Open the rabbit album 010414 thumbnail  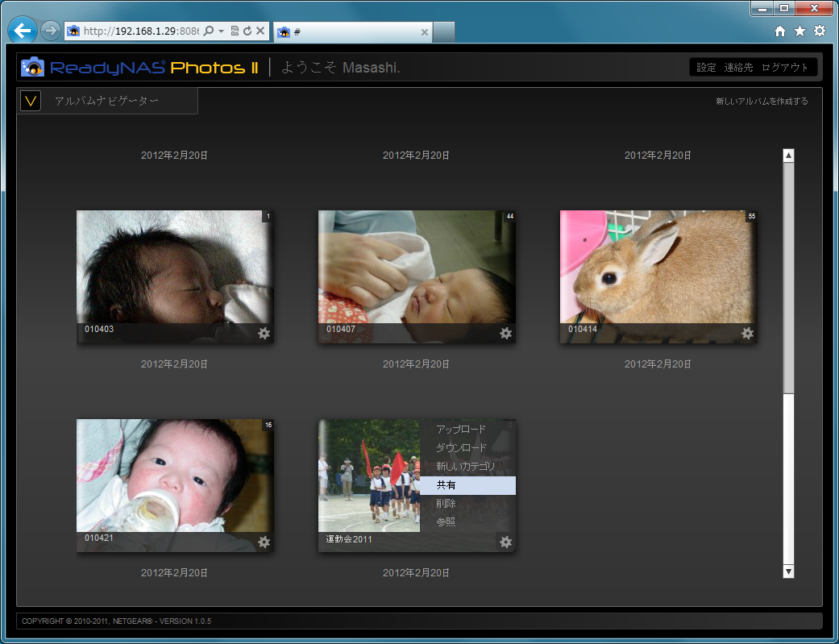[x=658, y=268]
